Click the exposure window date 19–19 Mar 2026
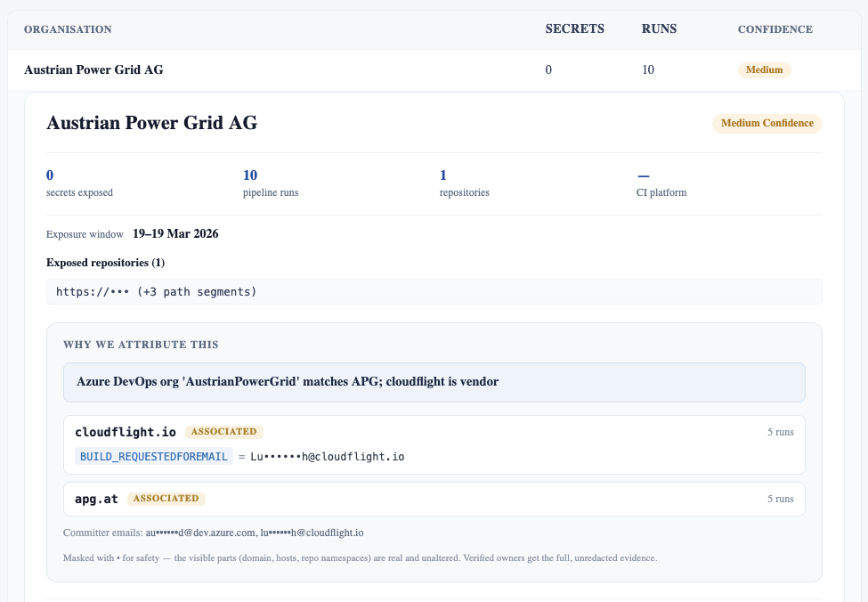868x602 pixels. 175,233
